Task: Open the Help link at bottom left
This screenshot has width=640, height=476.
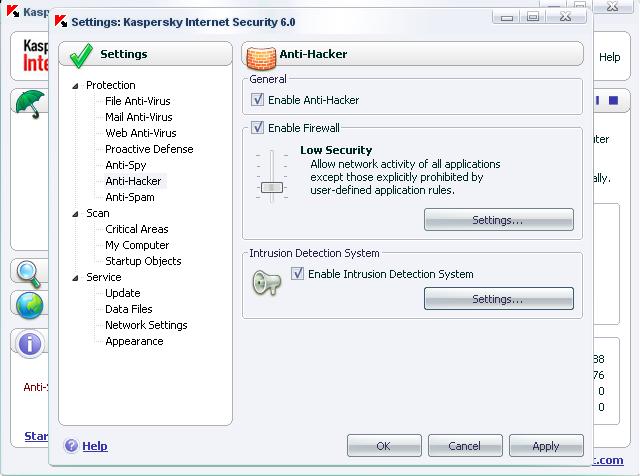Action: (x=94, y=446)
